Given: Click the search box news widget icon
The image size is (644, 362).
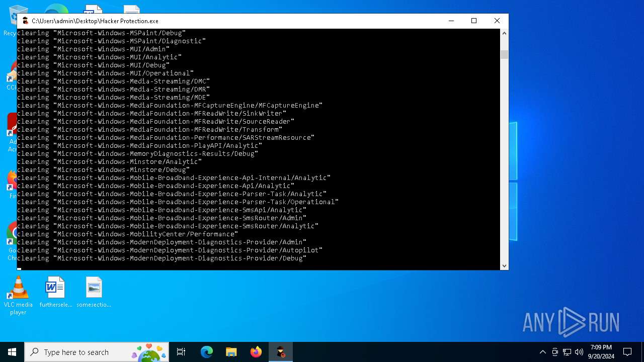Looking at the screenshot, I should tap(149, 352).
